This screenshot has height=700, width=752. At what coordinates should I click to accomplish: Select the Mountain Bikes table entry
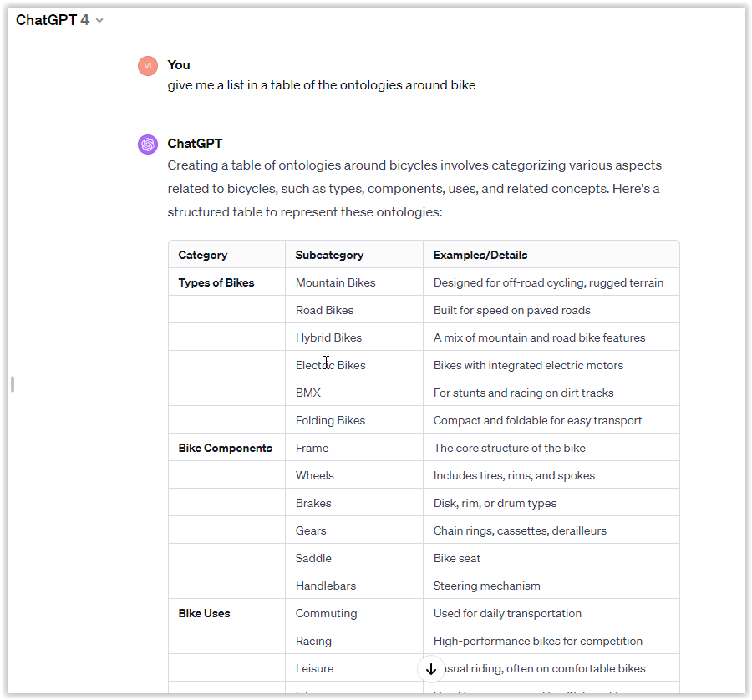335,282
